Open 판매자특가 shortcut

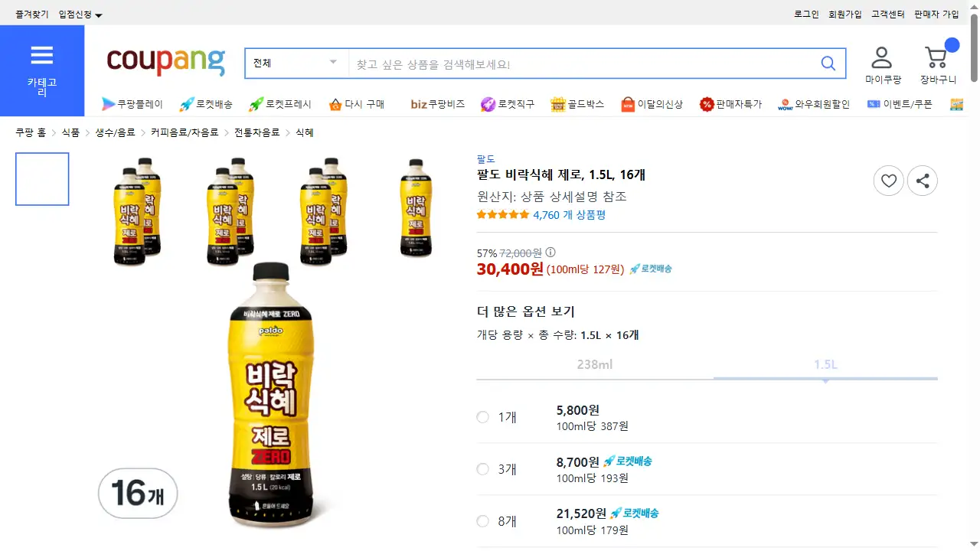pos(730,104)
